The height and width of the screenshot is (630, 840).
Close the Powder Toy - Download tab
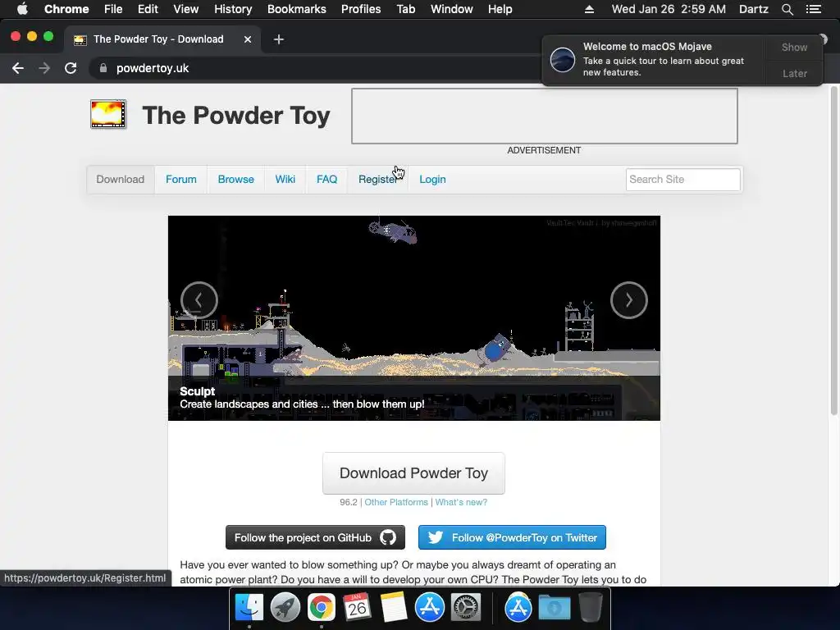pyautogui.click(x=248, y=39)
